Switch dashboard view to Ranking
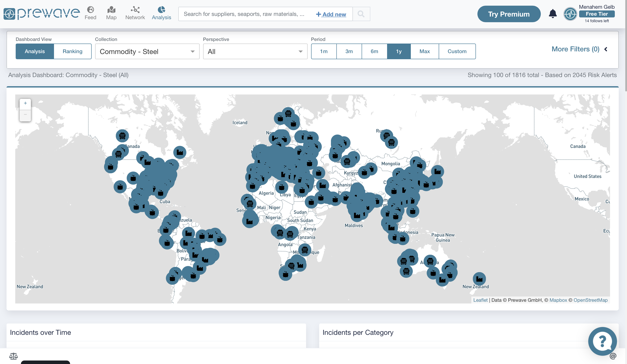The image size is (627, 364). point(72,51)
